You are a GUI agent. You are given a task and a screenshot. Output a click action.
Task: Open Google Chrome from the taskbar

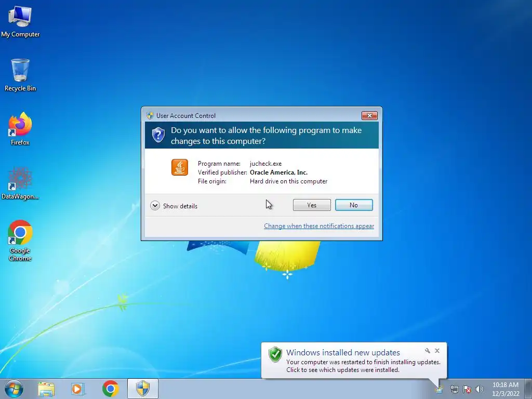coord(111,389)
